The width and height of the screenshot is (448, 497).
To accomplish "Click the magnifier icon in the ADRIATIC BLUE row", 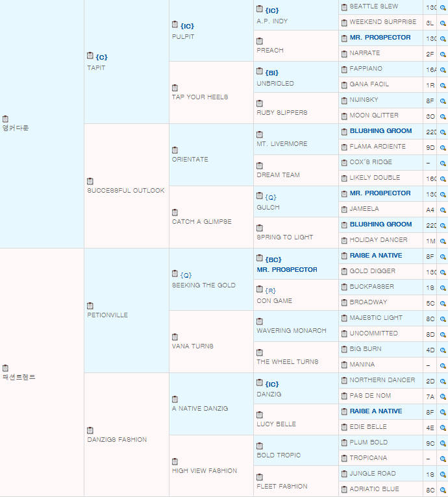I will [x=443, y=491].
